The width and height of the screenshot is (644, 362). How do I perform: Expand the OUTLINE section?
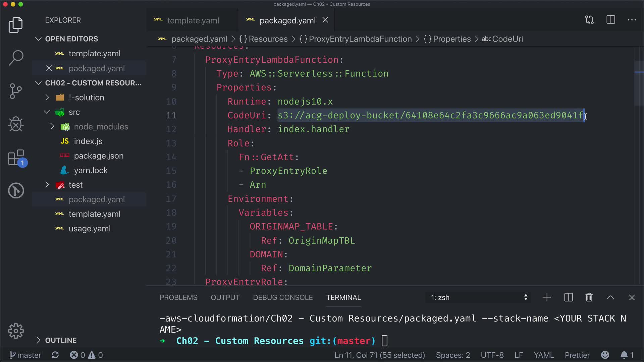(61, 340)
